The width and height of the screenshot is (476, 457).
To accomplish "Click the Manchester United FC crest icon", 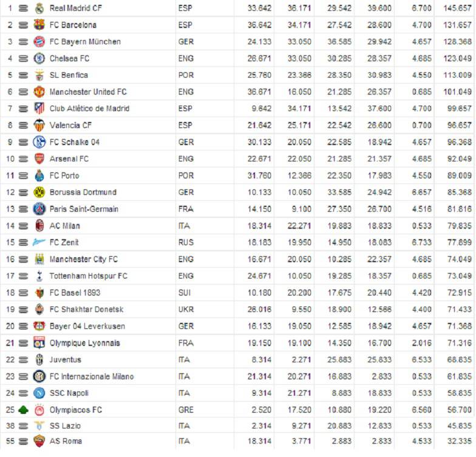I will click(39, 92).
